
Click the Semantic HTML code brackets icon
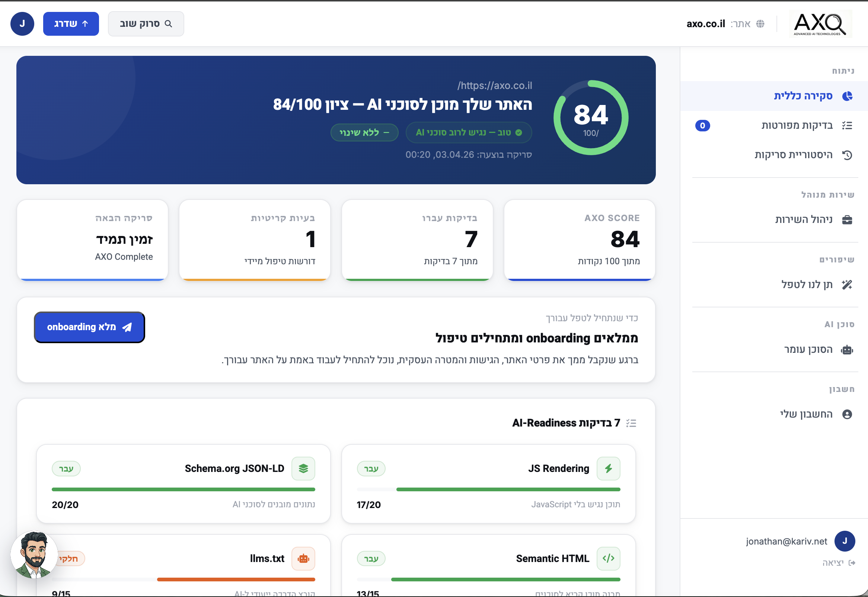(x=608, y=558)
